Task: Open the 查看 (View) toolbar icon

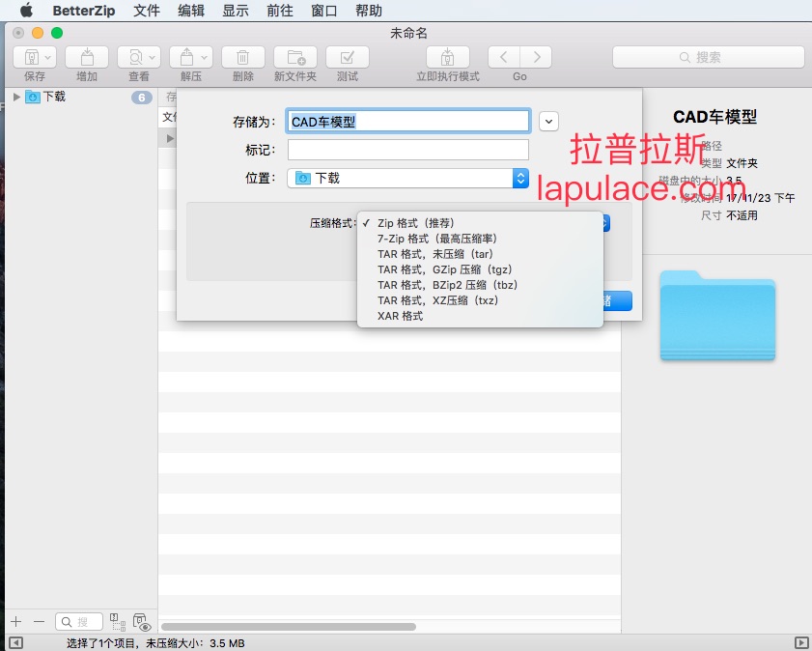Action: click(139, 58)
